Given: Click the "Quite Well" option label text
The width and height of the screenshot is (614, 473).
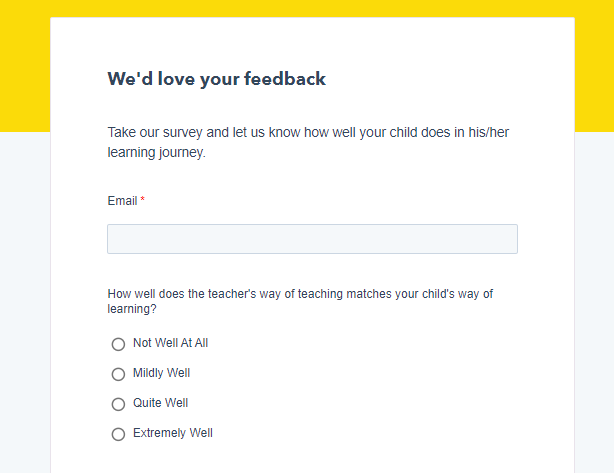Looking at the screenshot, I should (160, 403).
